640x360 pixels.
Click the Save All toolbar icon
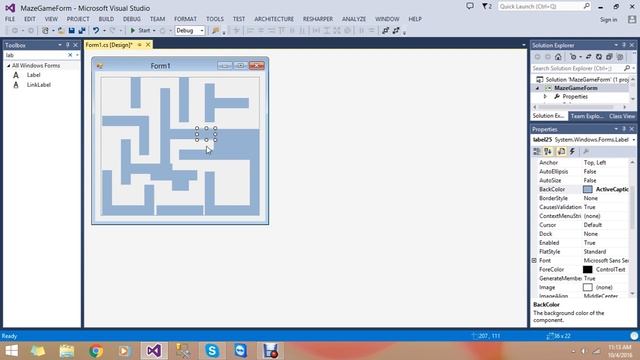[x=82, y=31]
